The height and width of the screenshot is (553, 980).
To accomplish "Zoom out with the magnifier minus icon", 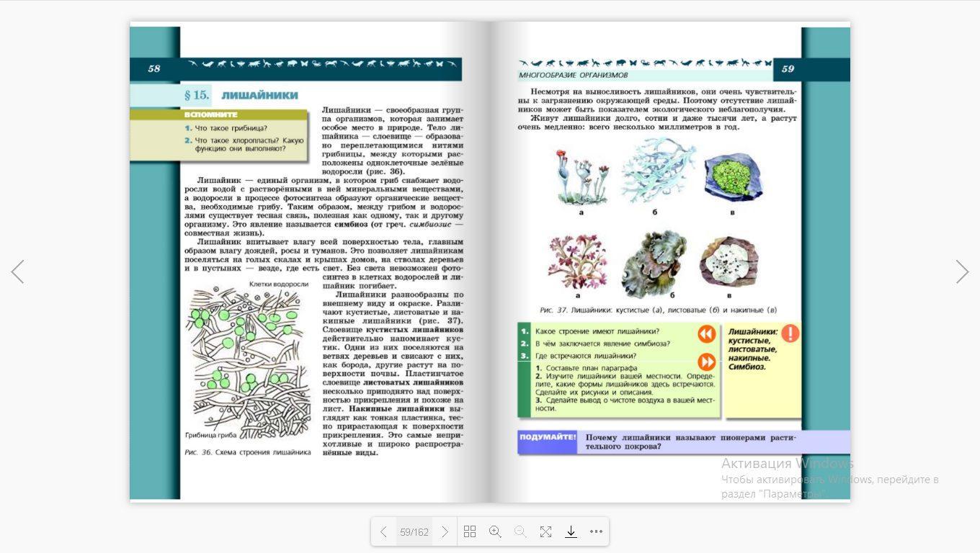I will click(520, 532).
